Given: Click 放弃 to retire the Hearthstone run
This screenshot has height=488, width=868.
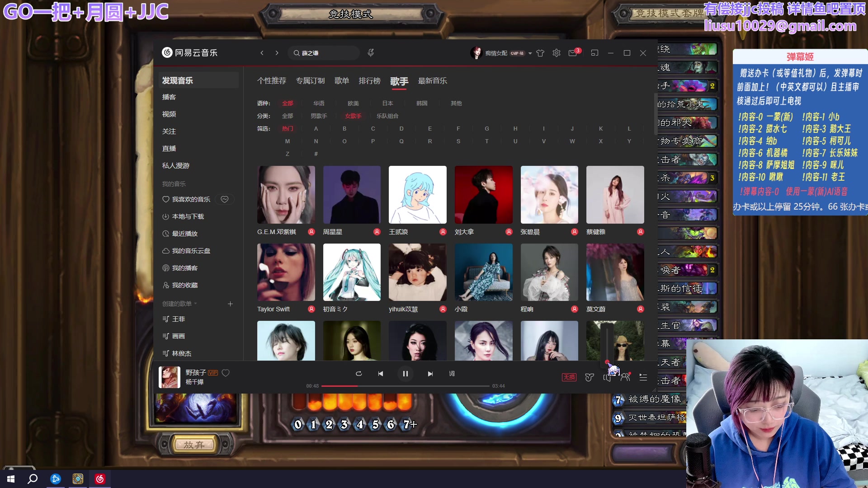Looking at the screenshot, I should pos(195,444).
